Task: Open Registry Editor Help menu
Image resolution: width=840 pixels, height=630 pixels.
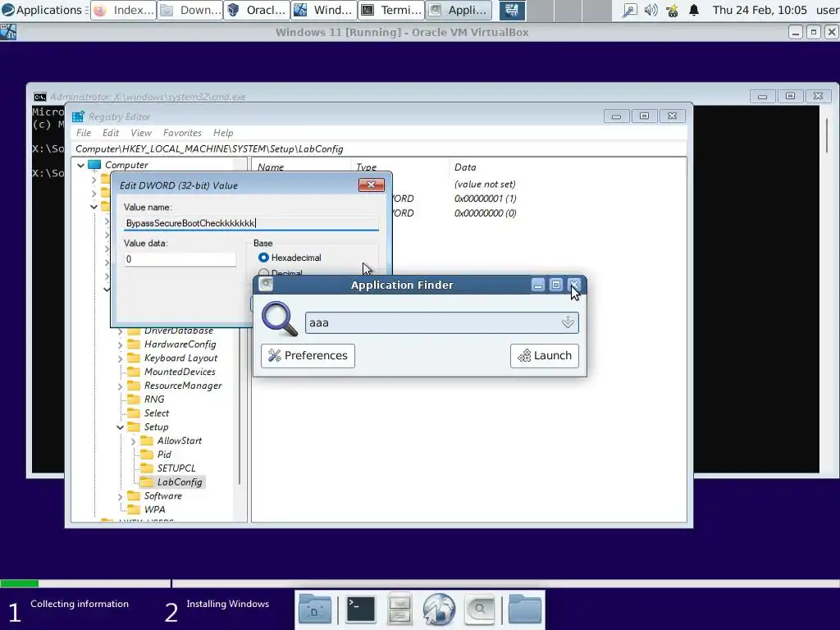Action: [223, 133]
